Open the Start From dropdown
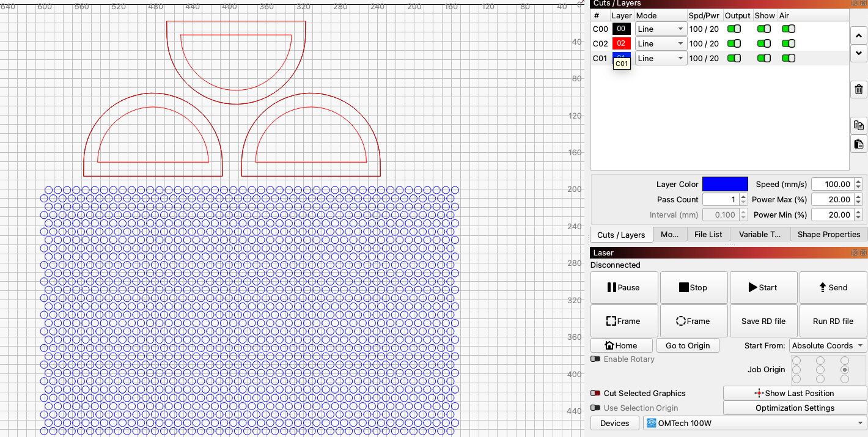 coord(828,345)
